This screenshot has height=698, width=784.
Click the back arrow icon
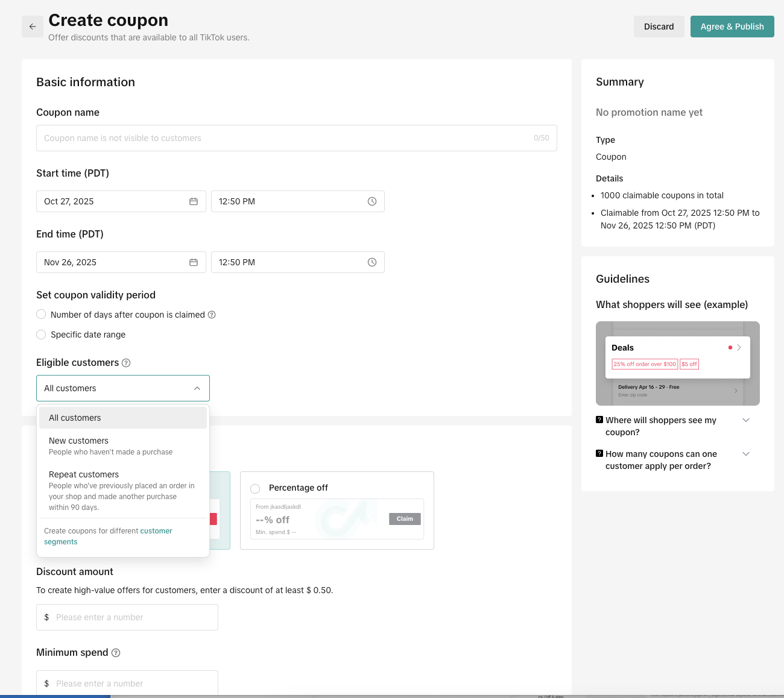33,27
